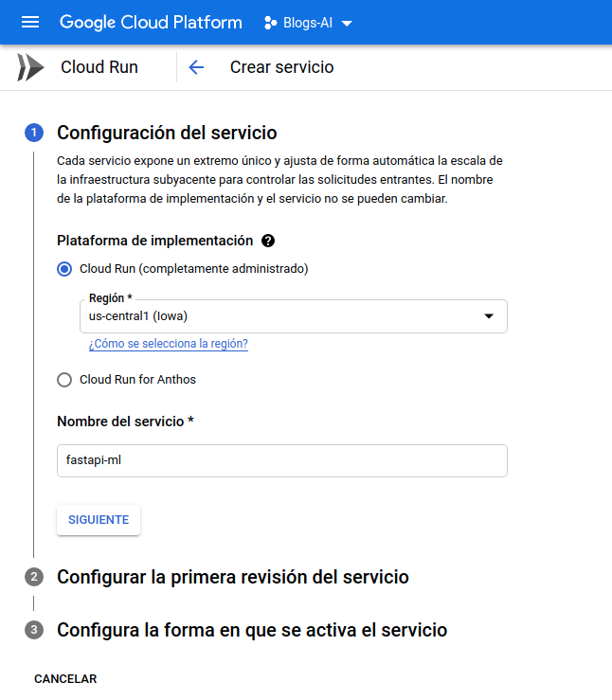Viewport: 612px width, 700px height.
Task: Click the SIGUIENTE button
Action: click(99, 520)
